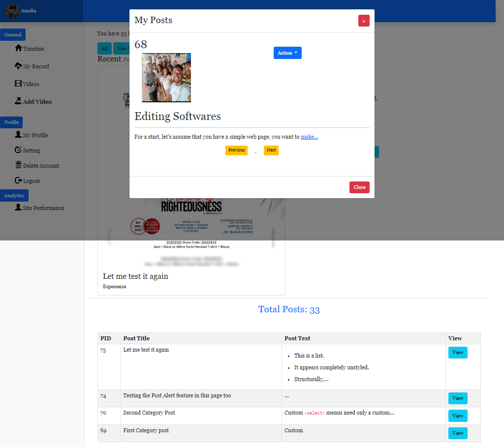
Task: Click the My Profile user icon
Action: click(x=18, y=135)
